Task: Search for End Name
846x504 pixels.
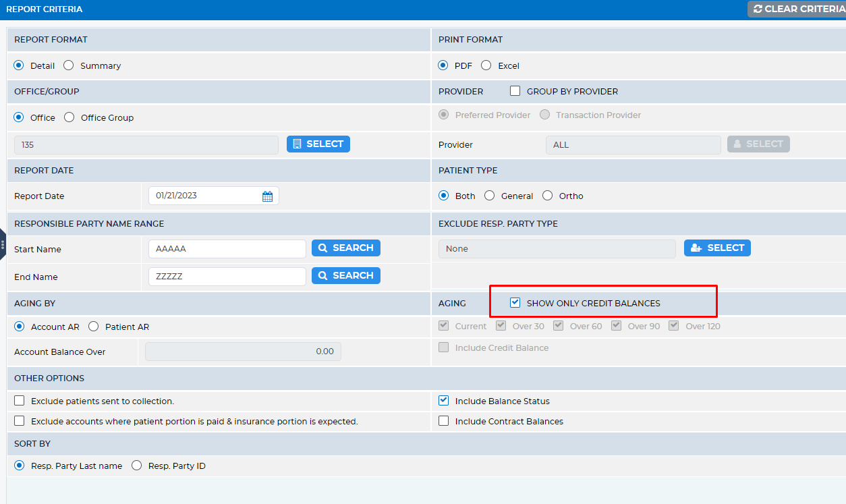Action: click(345, 276)
